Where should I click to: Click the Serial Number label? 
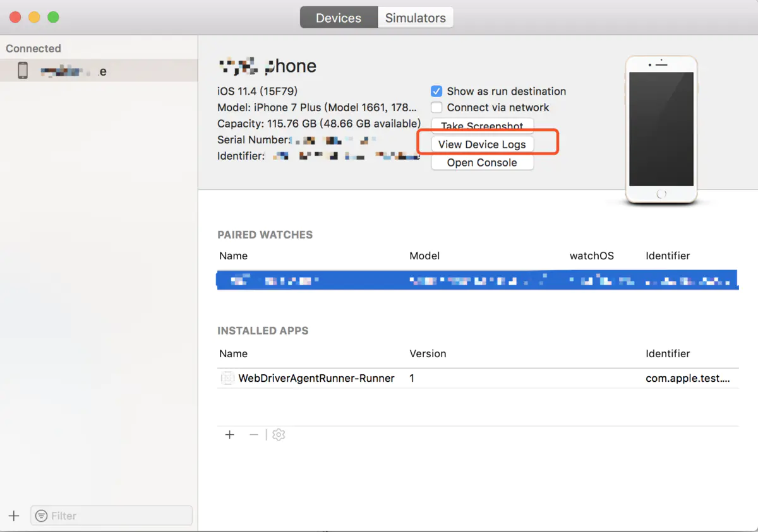tap(254, 139)
